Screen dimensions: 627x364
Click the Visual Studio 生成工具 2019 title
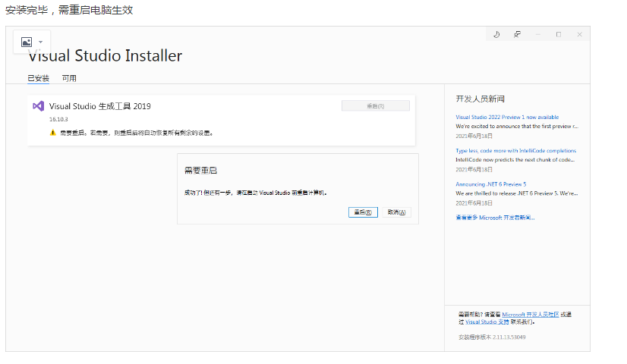pos(100,106)
